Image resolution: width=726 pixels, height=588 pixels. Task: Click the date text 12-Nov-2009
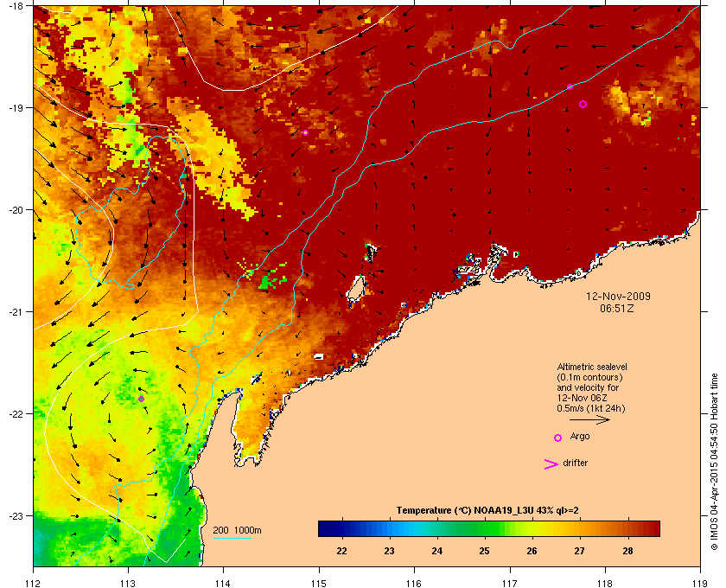point(618,296)
